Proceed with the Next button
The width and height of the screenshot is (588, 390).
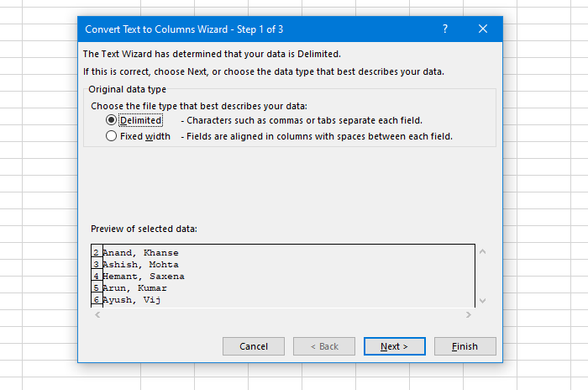point(393,346)
